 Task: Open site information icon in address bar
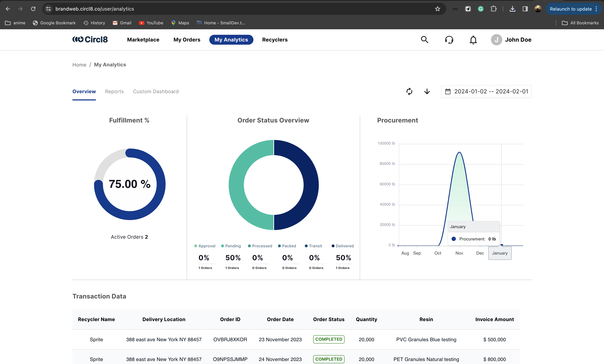click(x=48, y=9)
